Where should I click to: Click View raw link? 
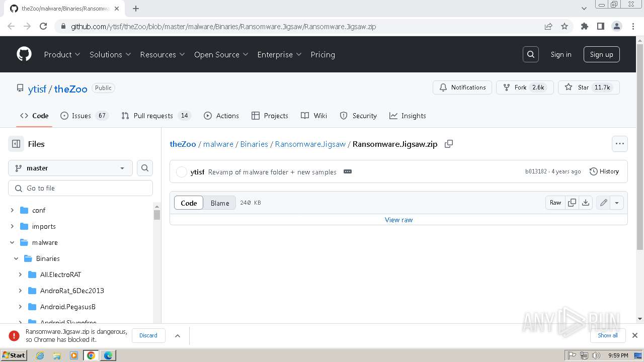coord(398,220)
